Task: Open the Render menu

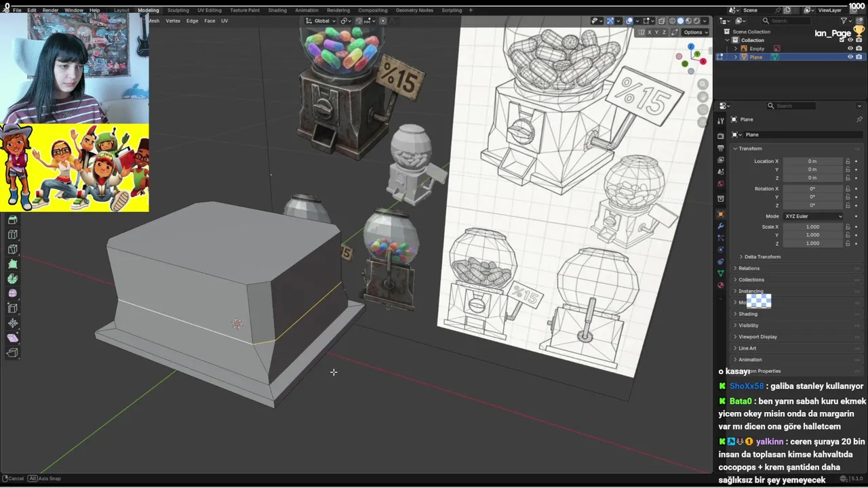Action: click(50, 10)
